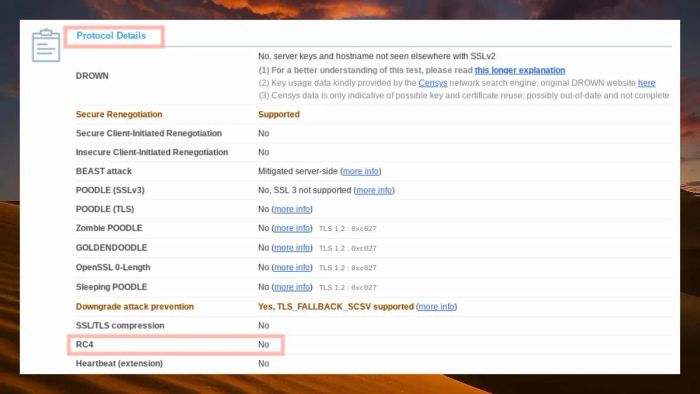The image size is (700, 394).
Task: Click the 'Heartbeat (extension)' label
Action: coord(119,364)
